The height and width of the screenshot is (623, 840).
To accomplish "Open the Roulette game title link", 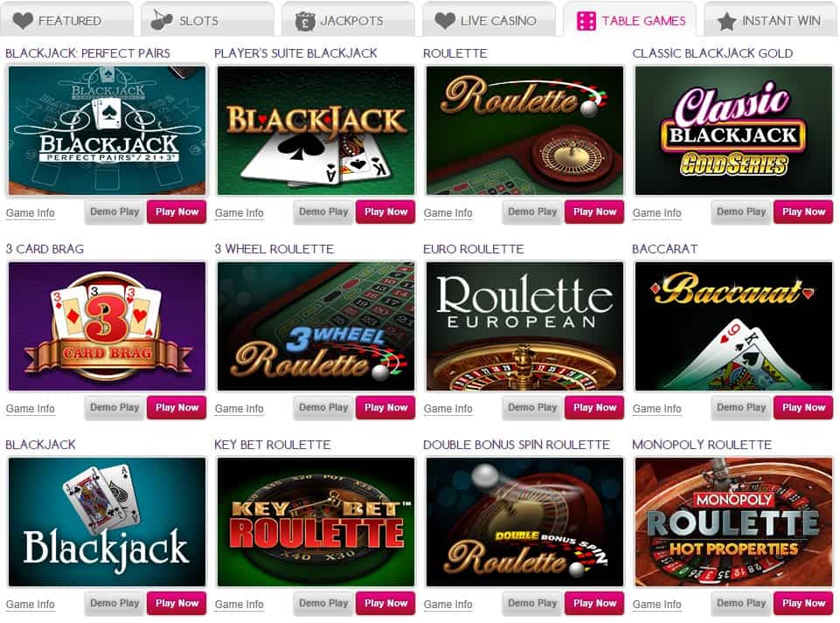I will tap(455, 53).
